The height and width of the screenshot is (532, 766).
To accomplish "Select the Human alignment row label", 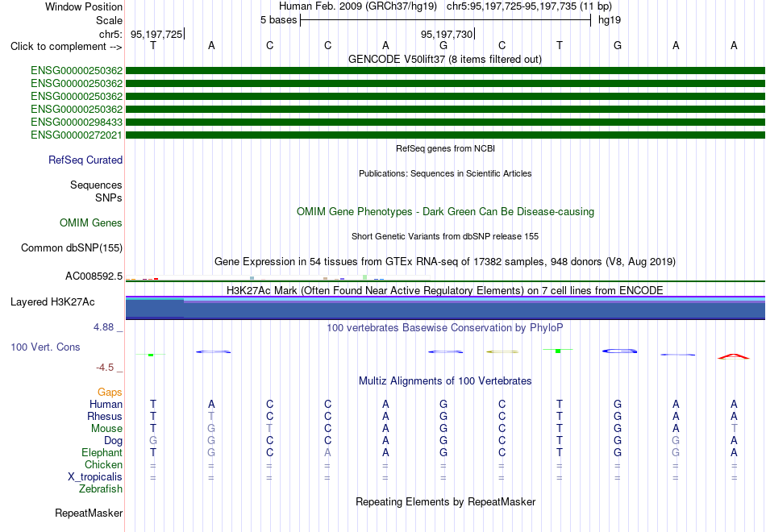I will [106, 404].
